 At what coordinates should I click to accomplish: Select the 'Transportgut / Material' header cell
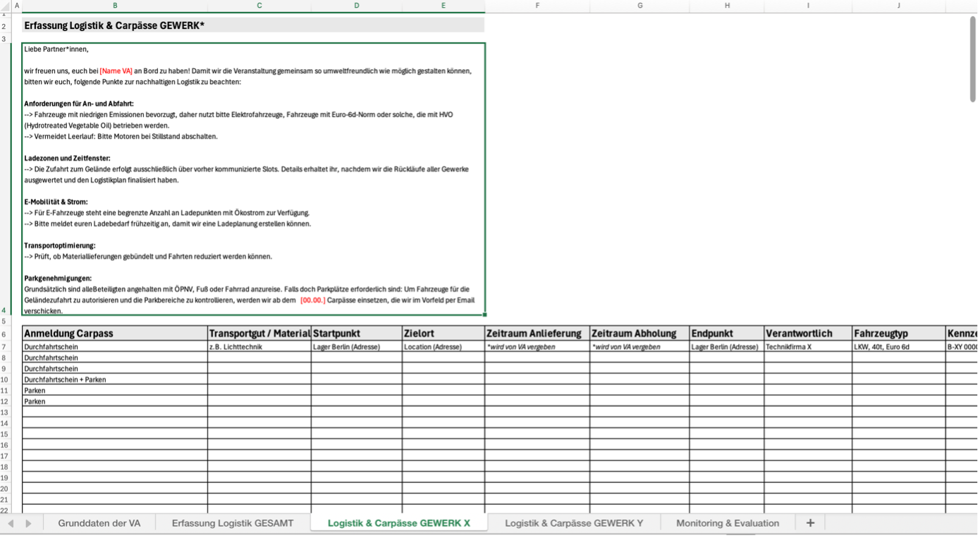point(259,334)
